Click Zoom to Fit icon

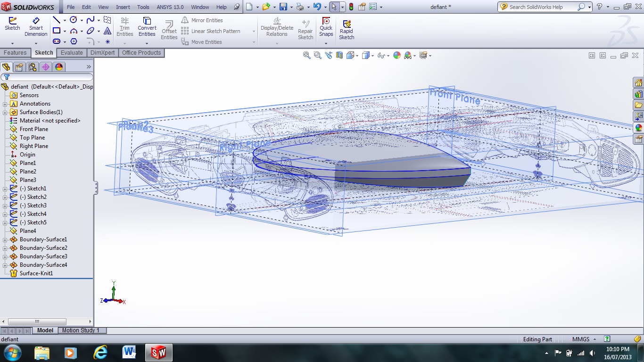pyautogui.click(x=307, y=55)
